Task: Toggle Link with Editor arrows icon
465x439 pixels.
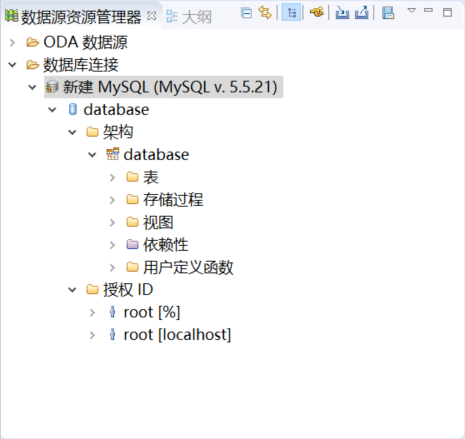Action: click(265, 13)
